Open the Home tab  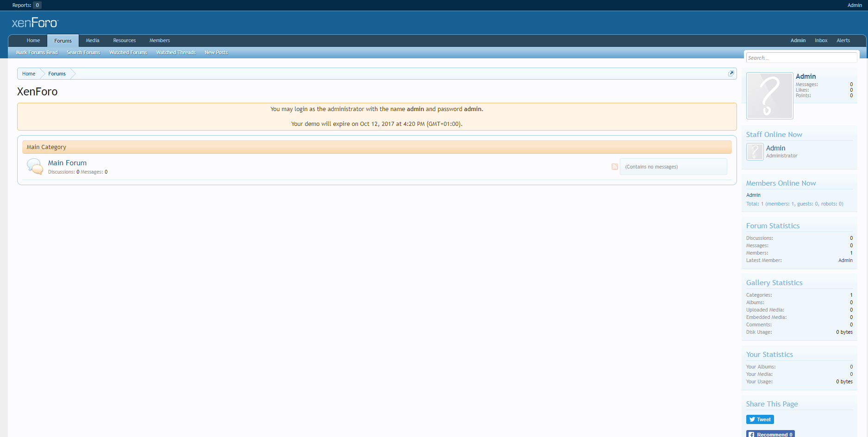tap(33, 41)
